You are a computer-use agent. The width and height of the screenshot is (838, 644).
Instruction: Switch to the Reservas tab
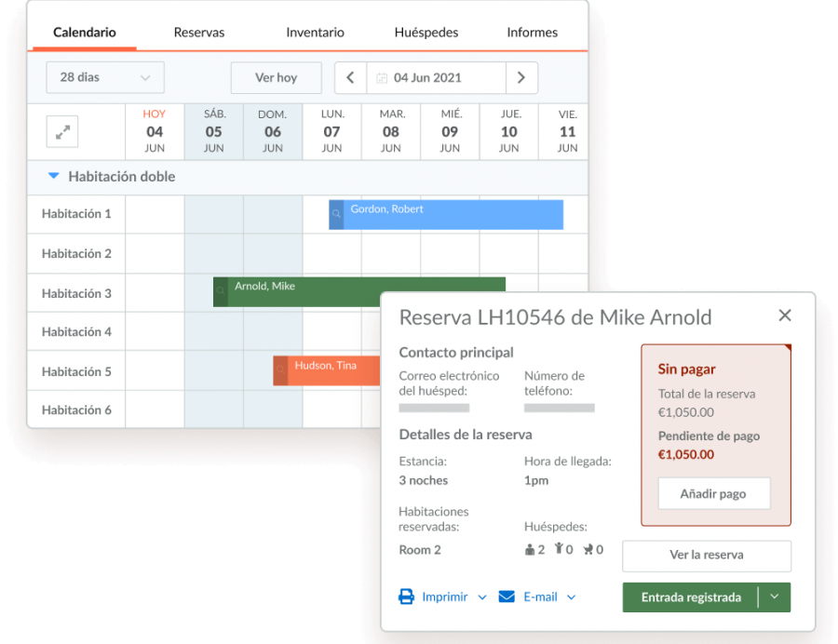click(199, 33)
